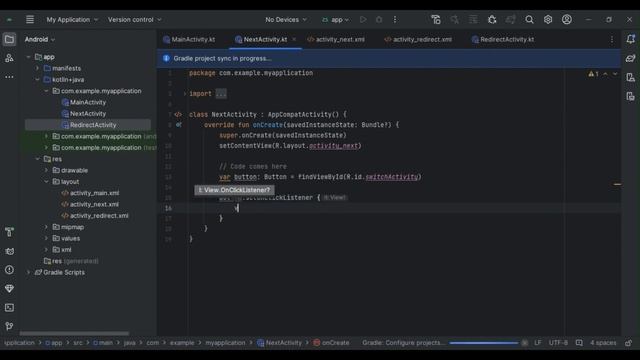This screenshot has width=640, height=360.
Task: Open the Logcat tool window
Action: (x=9, y=251)
